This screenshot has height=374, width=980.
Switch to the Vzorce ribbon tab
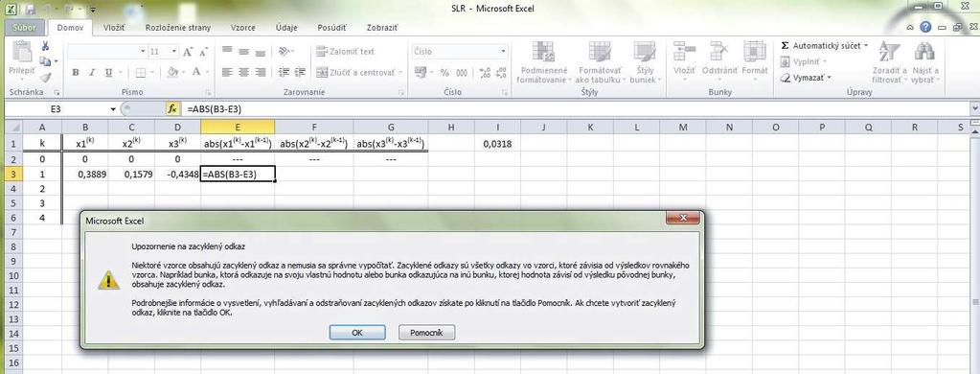tap(242, 28)
